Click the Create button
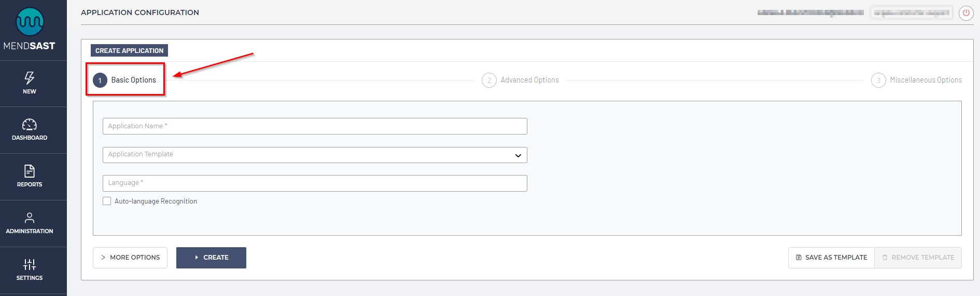This screenshot has height=296, width=980. point(211,258)
